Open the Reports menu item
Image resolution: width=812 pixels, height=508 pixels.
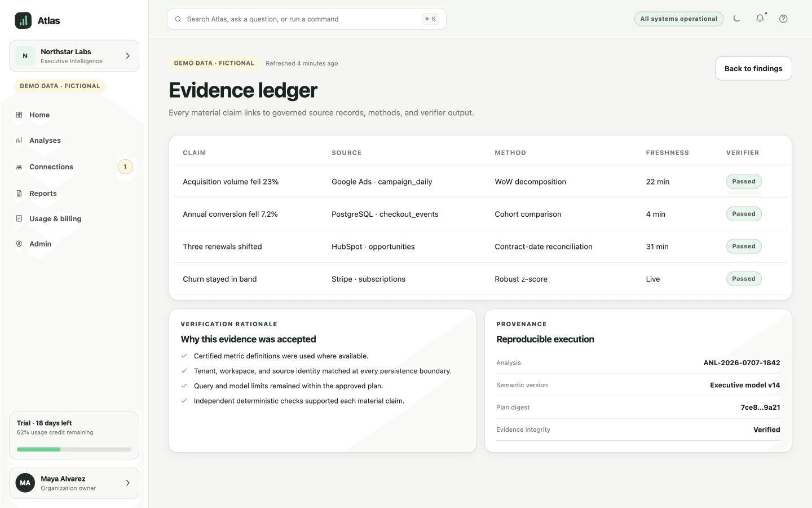tap(74, 193)
